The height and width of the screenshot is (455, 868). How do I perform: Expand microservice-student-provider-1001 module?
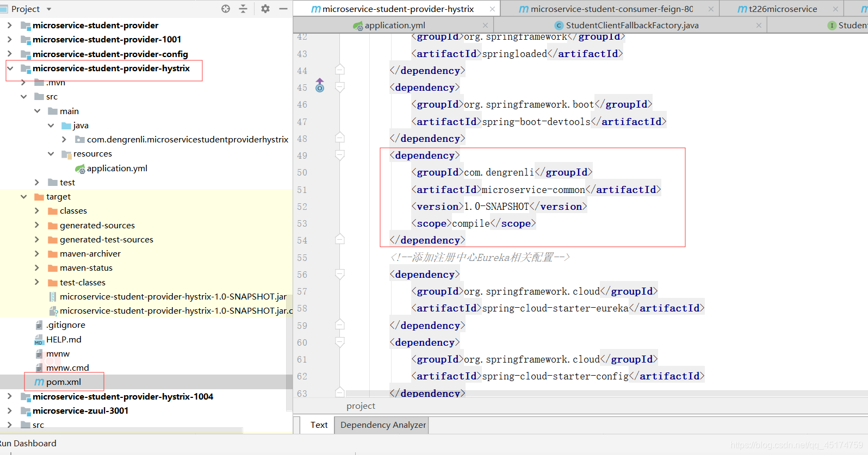point(9,39)
